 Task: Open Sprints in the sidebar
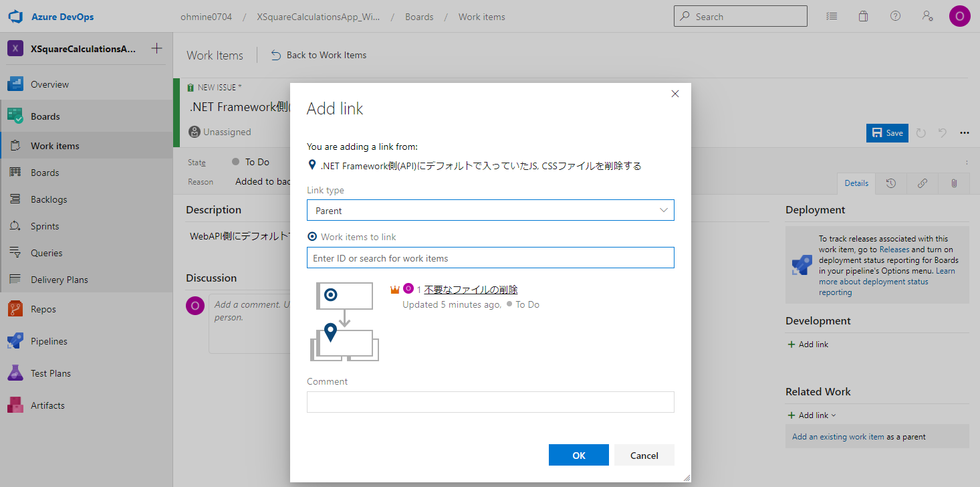pos(86,226)
